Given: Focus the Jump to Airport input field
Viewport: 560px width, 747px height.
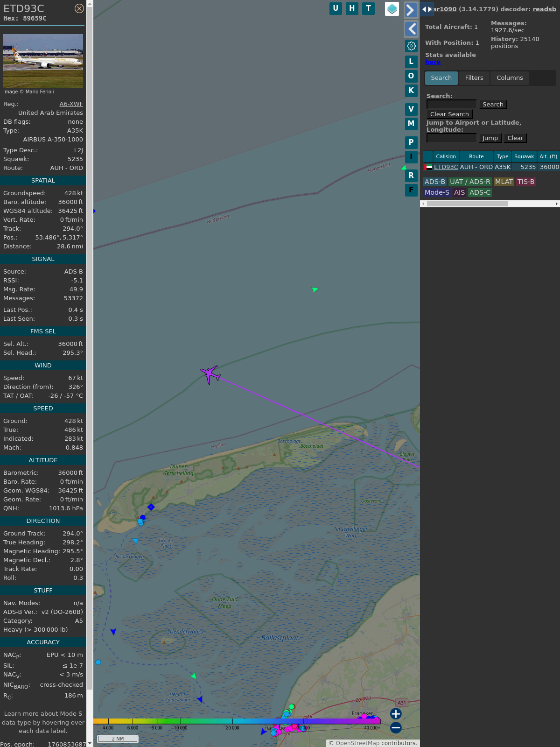Looking at the screenshot, I should pyautogui.click(x=451, y=138).
